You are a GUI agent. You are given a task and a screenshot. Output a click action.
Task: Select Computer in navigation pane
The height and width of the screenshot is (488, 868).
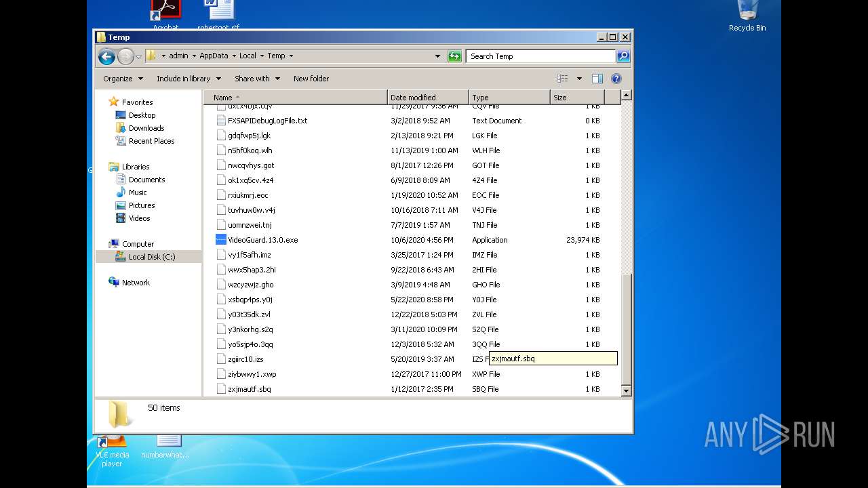pos(138,244)
